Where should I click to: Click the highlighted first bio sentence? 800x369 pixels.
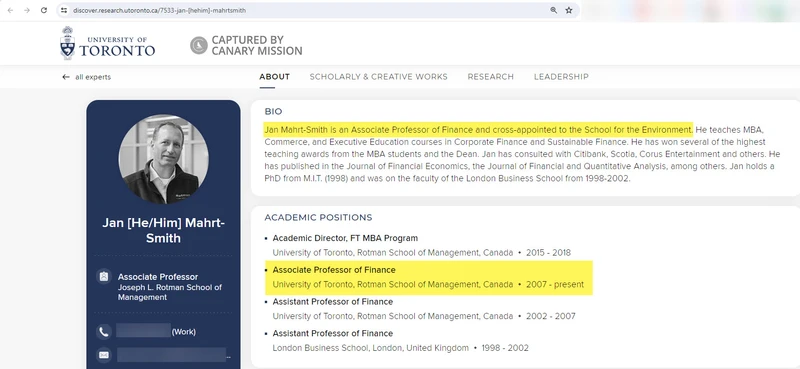point(479,130)
